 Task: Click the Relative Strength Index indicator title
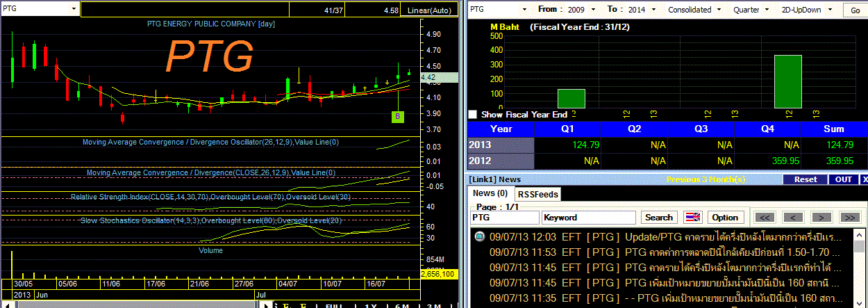click(x=210, y=197)
